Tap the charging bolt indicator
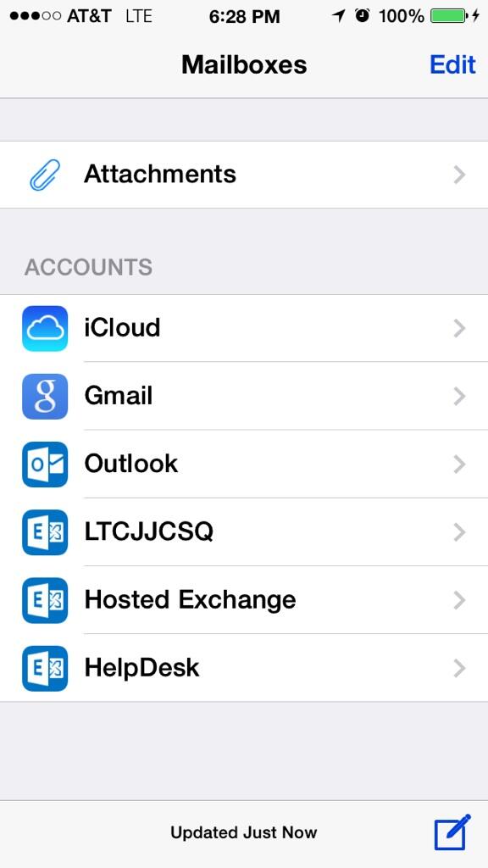Screen dimensions: 488x868 click(x=475, y=16)
